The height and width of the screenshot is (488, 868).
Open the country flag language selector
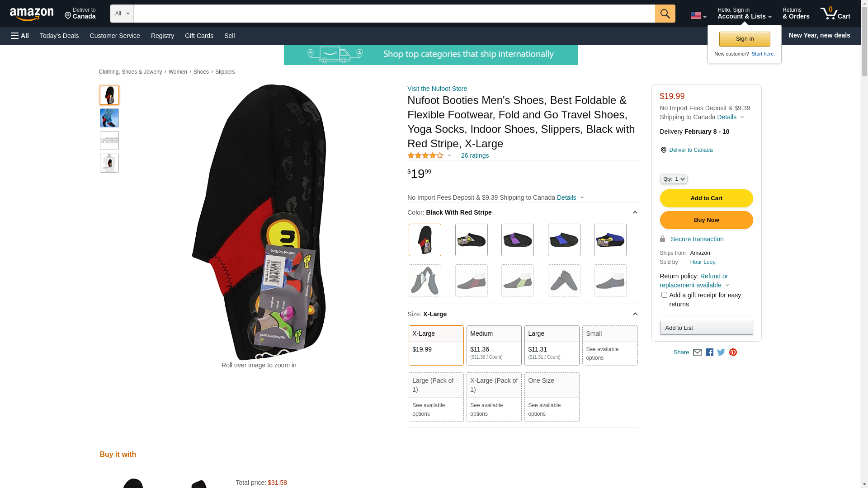click(x=698, y=16)
